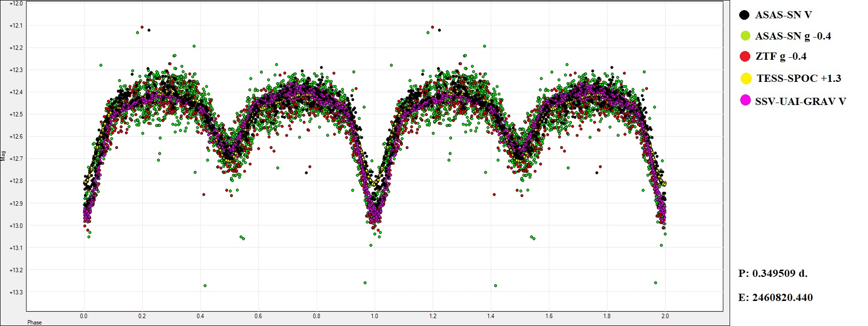The width and height of the screenshot is (868, 326).
Task: Click the Phase axis label
Action: coord(34,323)
